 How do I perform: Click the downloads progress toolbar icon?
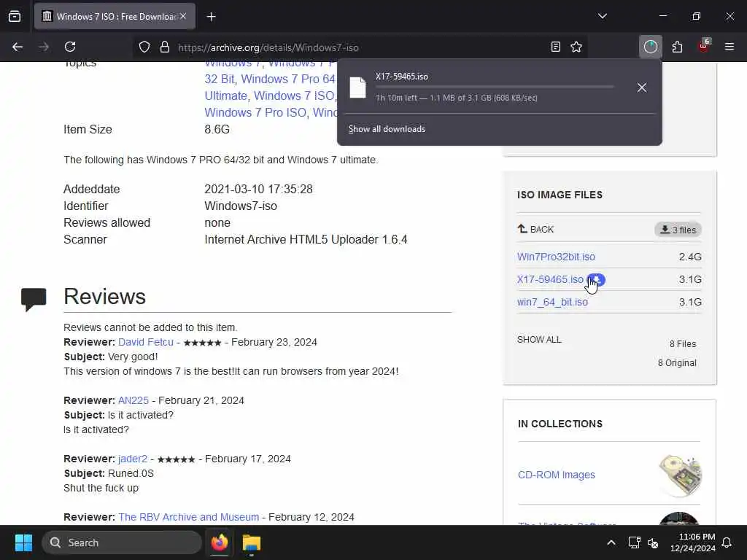pyautogui.click(x=650, y=47)
